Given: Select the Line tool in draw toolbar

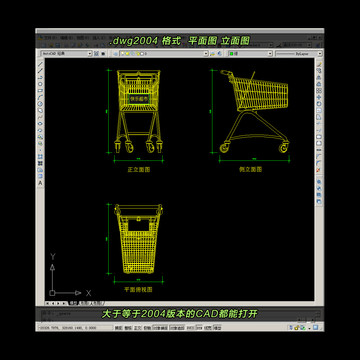Looking at the screenshot, I should 40,63.
